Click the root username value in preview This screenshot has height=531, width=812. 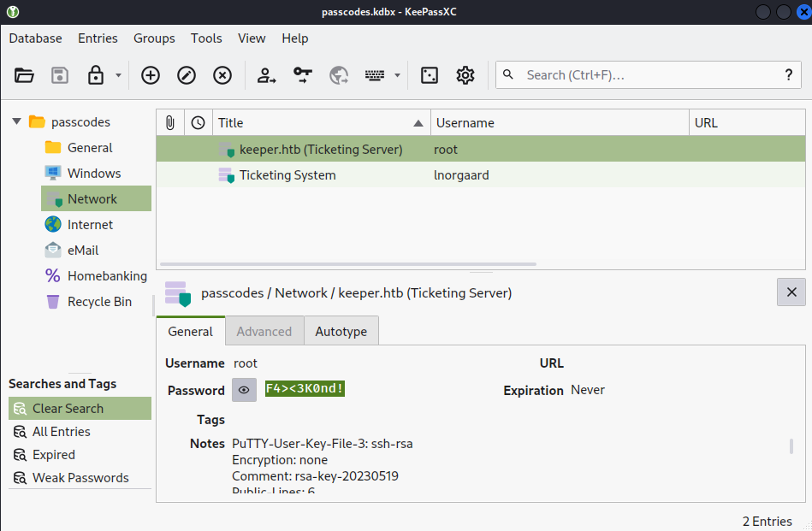pyautogui.click(x=246, y=363)
